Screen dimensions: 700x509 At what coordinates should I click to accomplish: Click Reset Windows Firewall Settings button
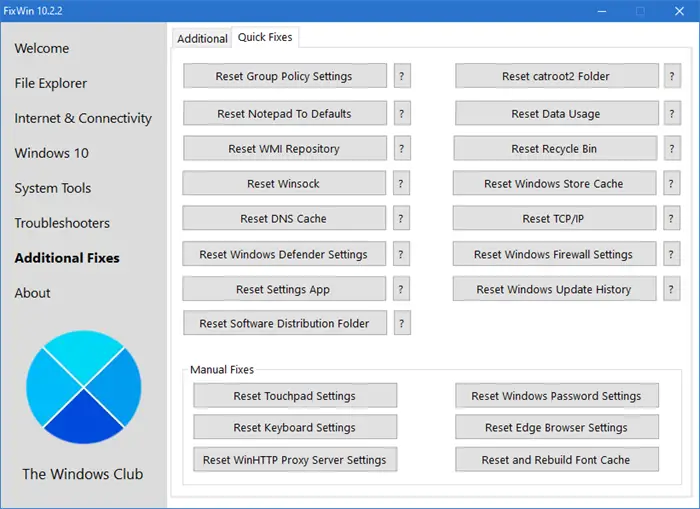554,254
